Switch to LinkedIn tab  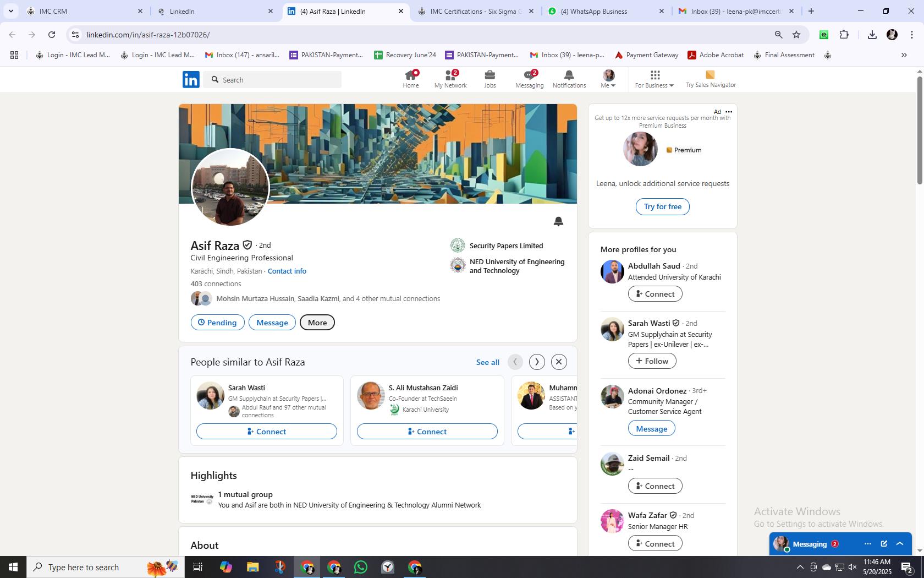tap(216, 11)
